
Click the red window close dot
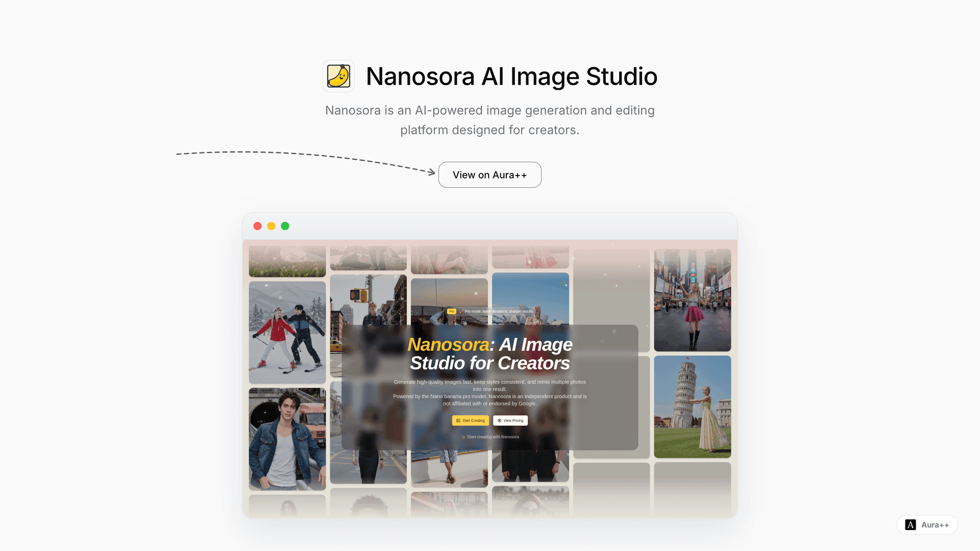[x=257, y=226]
